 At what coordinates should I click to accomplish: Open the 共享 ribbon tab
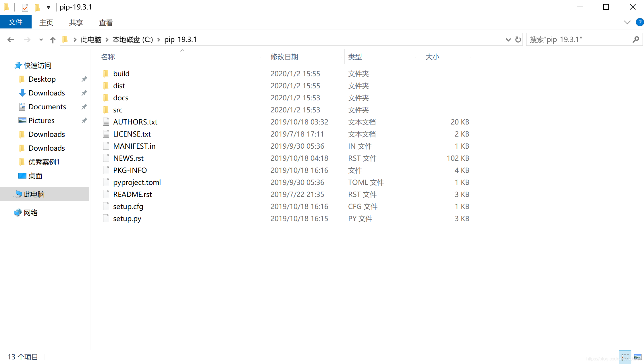[76, 22]
